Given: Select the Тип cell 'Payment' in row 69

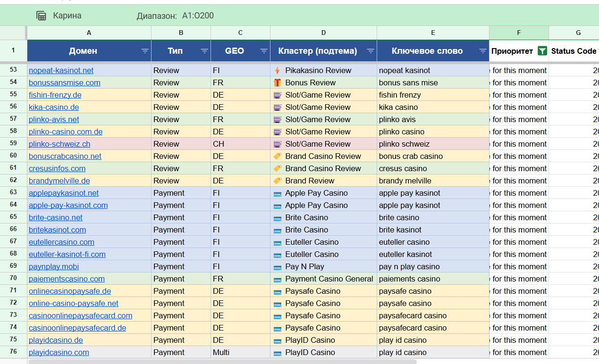Looking at the screenshot, I should click(x=181, y=266).
